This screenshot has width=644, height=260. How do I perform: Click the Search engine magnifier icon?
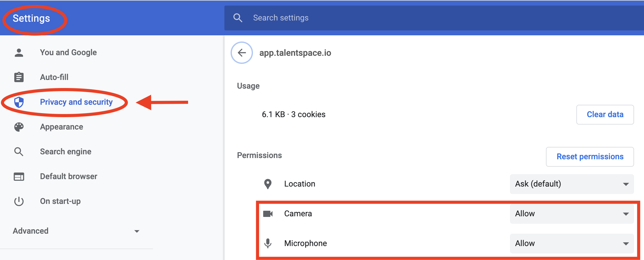[19, 152]
